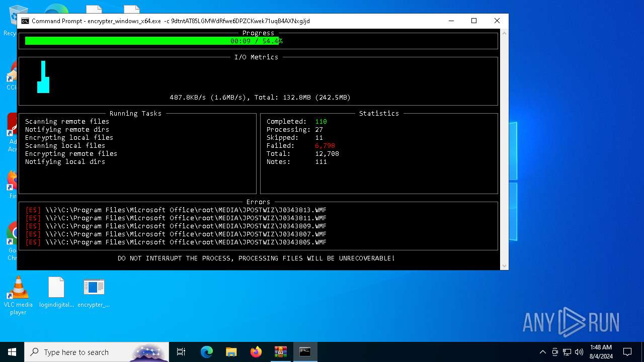Screen dimensions: 644x362
Task: Open the logindigital file on desktop
Action: point(56,292)
